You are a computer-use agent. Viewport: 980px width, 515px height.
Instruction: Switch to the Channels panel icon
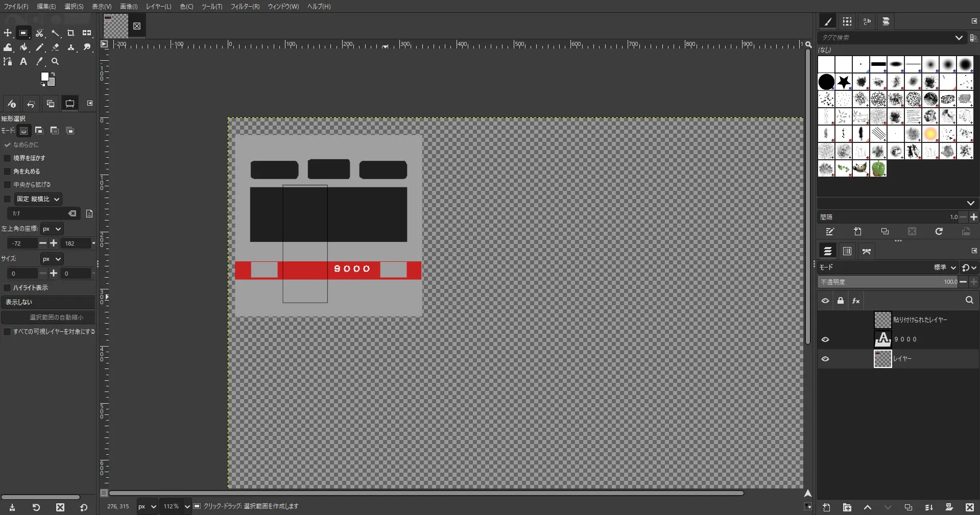click(x=847, y=251)
